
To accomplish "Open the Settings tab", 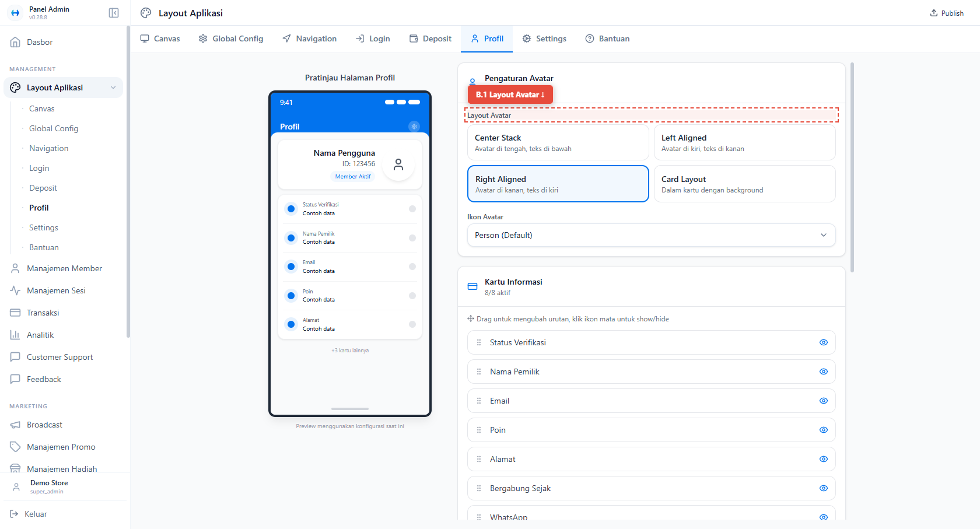I will (x=544, y=38).
